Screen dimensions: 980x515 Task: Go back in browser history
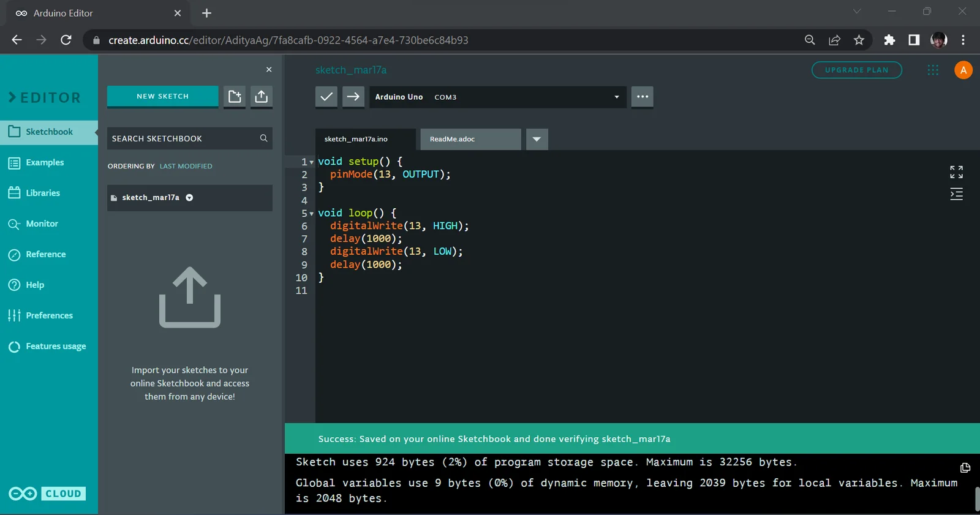click(x=17, y=40)
